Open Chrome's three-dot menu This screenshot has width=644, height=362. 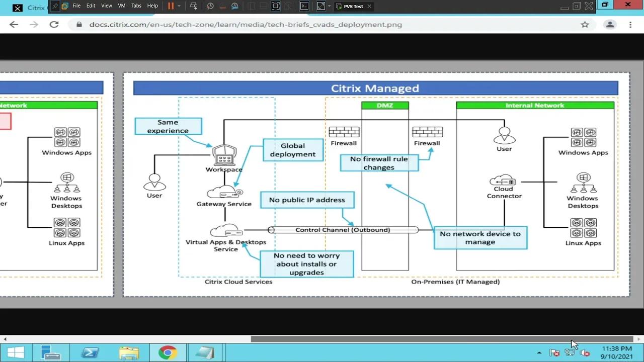(630, 25)
